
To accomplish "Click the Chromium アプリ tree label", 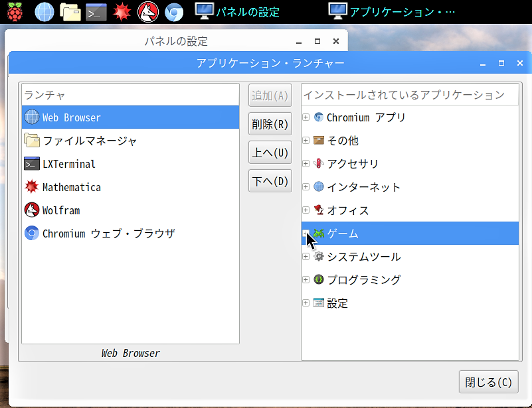I will coord(366,117).
